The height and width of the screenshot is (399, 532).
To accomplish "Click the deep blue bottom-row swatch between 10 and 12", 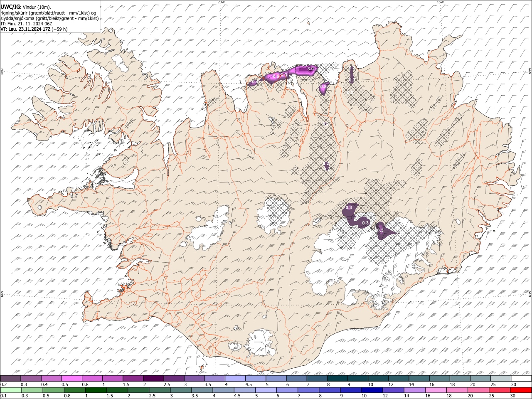I will pyautogui.click(x=371, y=390).
